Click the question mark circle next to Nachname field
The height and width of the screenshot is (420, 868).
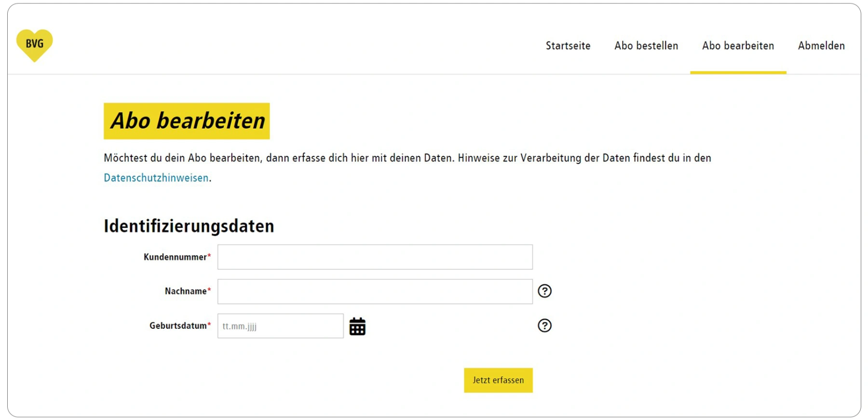coord(544,291)
